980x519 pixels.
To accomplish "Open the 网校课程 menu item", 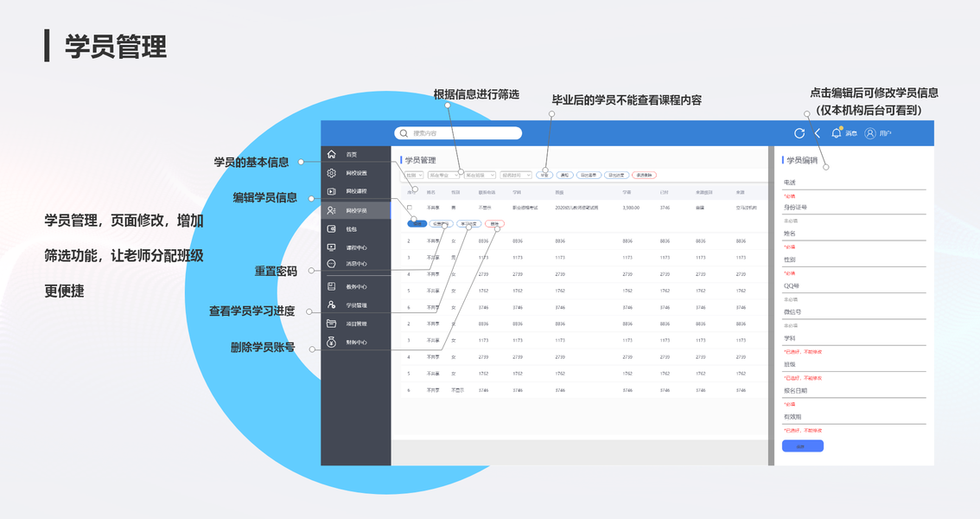I will pyautogui.click(x=356, y=191).
